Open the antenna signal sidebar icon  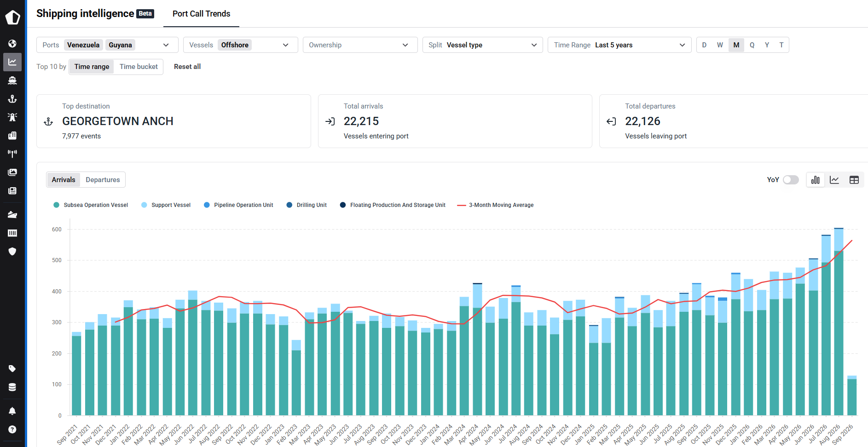[x=12, y=154]
